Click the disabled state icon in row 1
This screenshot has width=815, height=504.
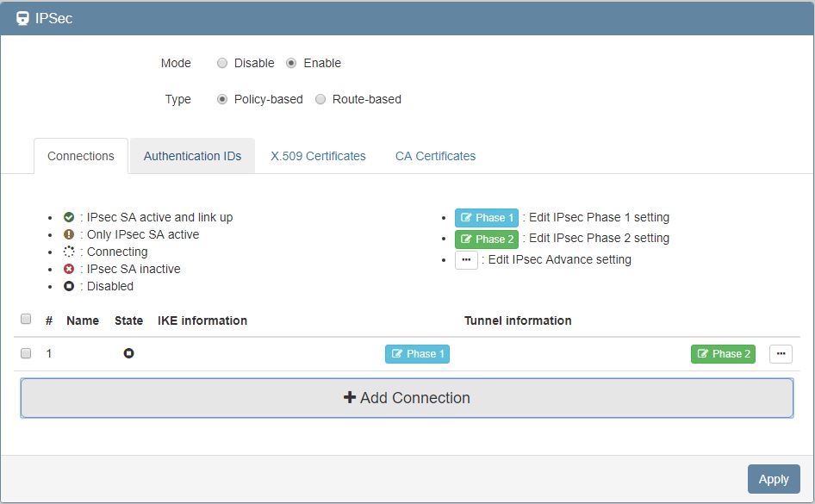128,353
